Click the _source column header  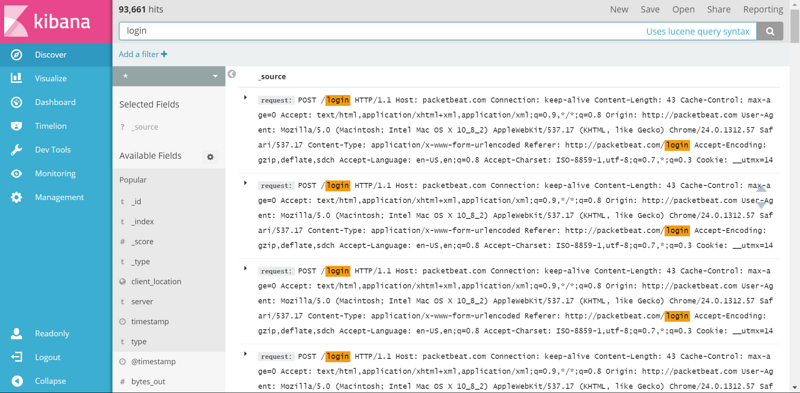(x=272, y=77)
